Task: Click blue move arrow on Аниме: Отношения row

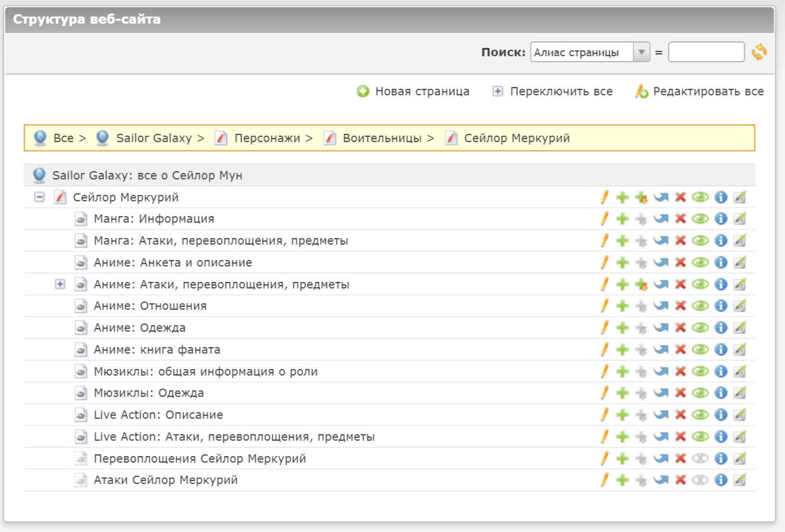Action: [660, 306]
